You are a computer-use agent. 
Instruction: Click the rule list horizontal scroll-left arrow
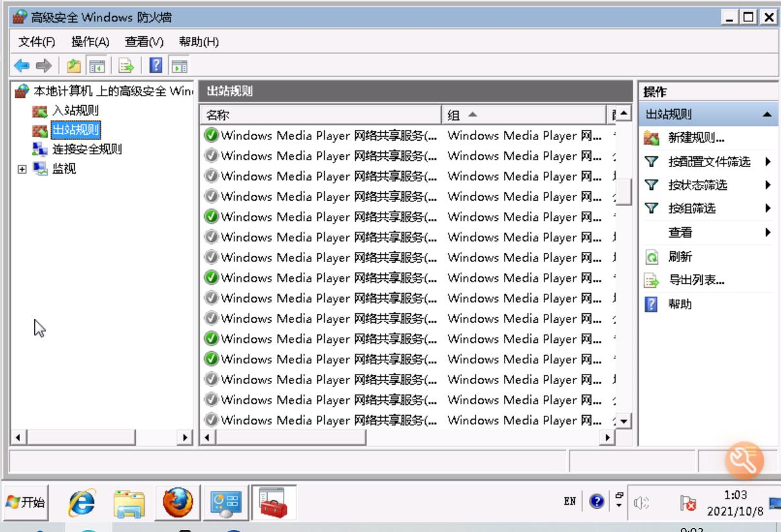pos(208,437)
